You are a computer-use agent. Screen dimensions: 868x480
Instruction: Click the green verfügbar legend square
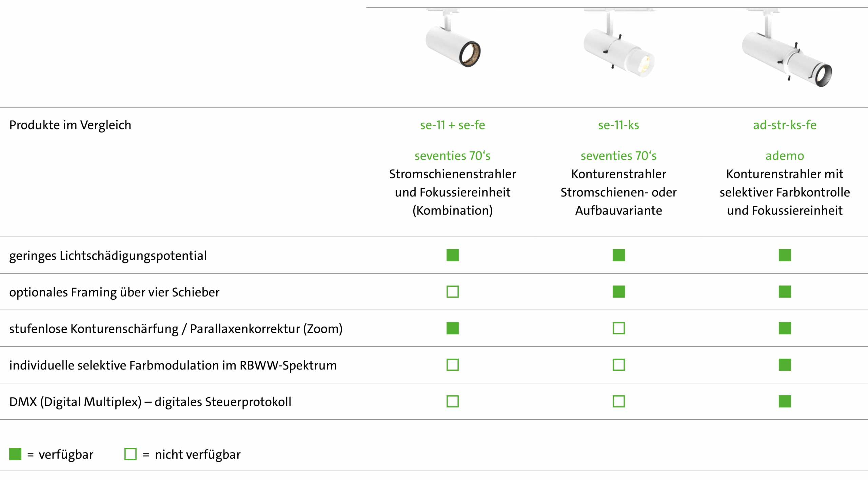point(15,454)
